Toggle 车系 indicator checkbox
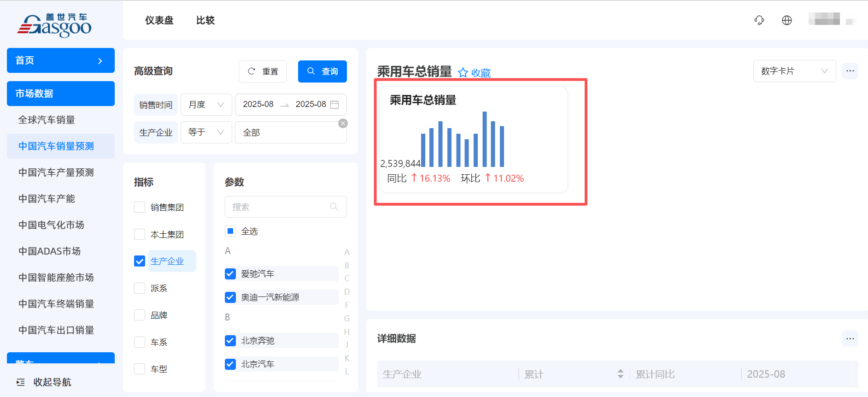 (x=140, y=342)
